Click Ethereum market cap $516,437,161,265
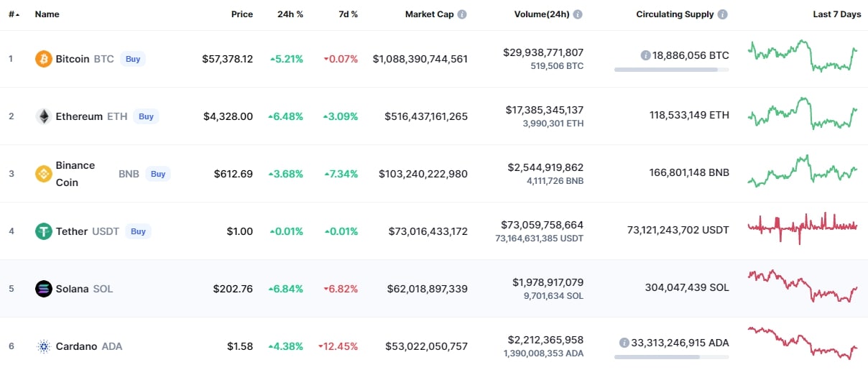Screen dimensions: 868x370 pos(426,116)
